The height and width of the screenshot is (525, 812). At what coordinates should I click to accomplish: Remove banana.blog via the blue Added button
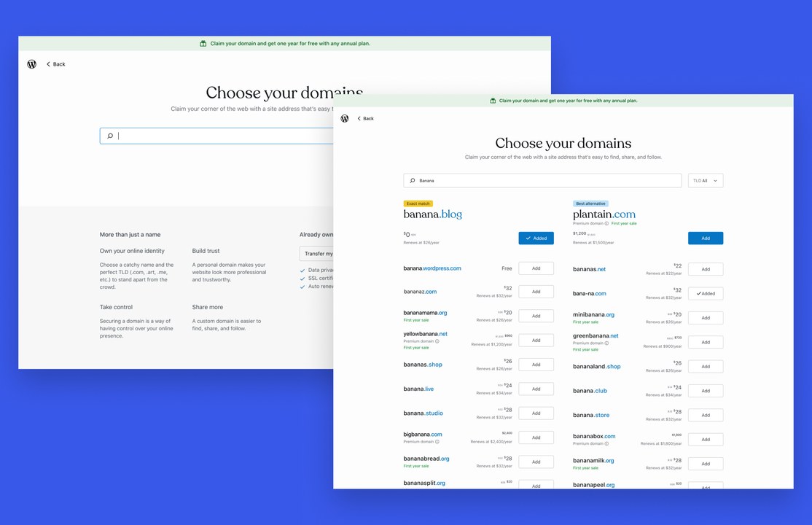[536, 238]
